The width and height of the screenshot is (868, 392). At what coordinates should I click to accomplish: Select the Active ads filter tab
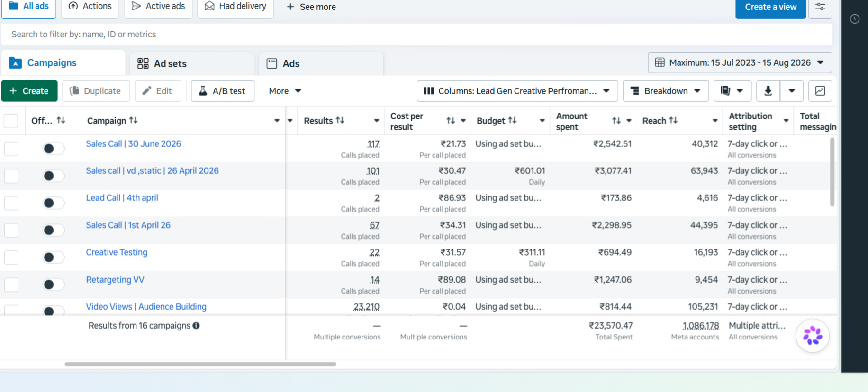point(158,7)
